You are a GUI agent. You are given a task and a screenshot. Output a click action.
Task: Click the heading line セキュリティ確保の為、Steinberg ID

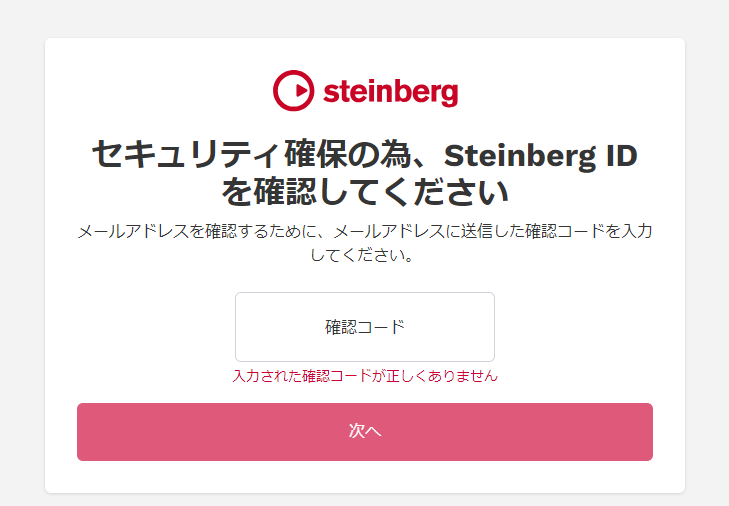pos(365,155)
